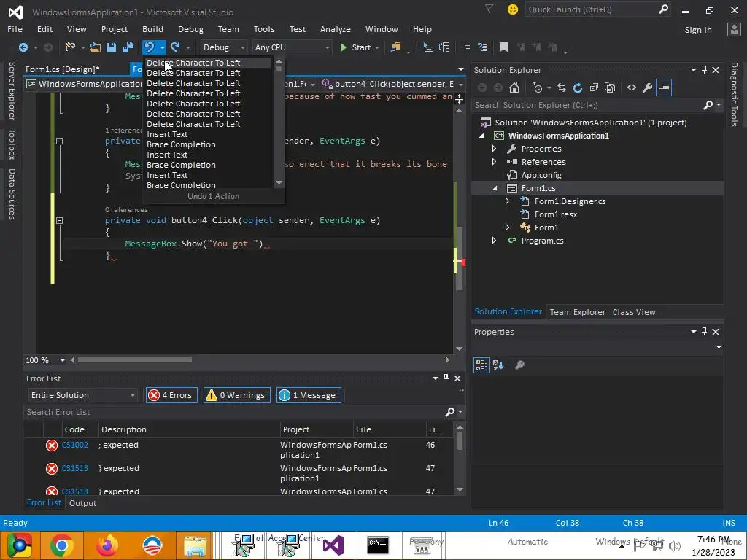Image resolution: width=747 pixels, height=560 pixels.
Task: Click Home icon in Solution Explorer toolbar
Action: pos(514,87)
